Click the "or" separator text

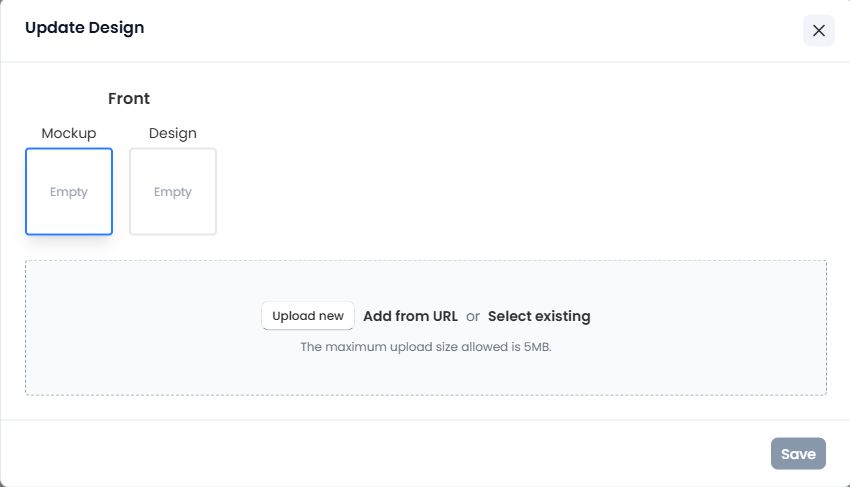coord(473,316)
